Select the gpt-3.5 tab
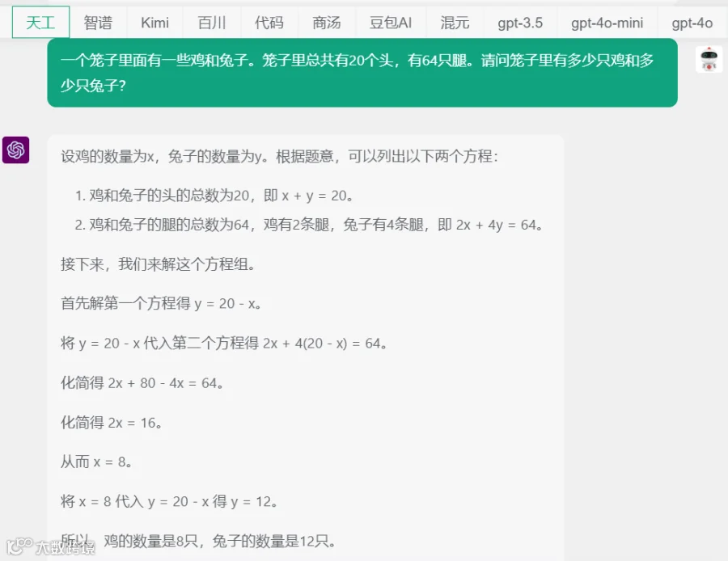 (520, 23)
